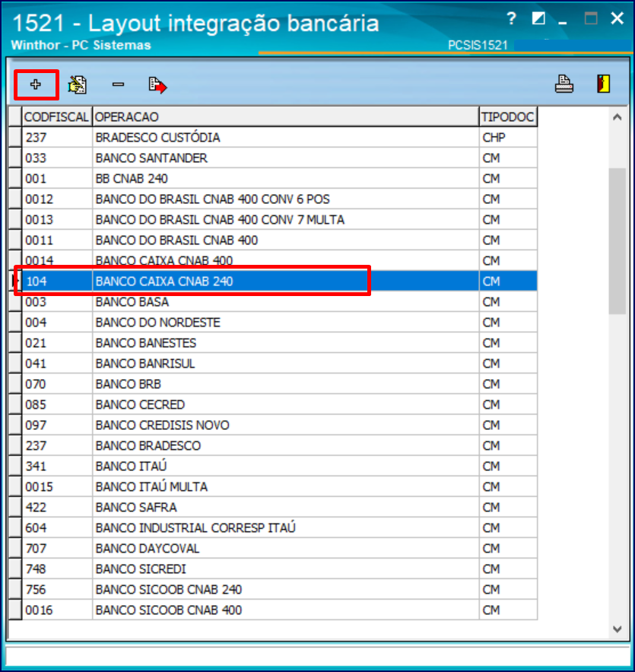Select the BANCO CREDISIS NOVO row

point(279,425)
